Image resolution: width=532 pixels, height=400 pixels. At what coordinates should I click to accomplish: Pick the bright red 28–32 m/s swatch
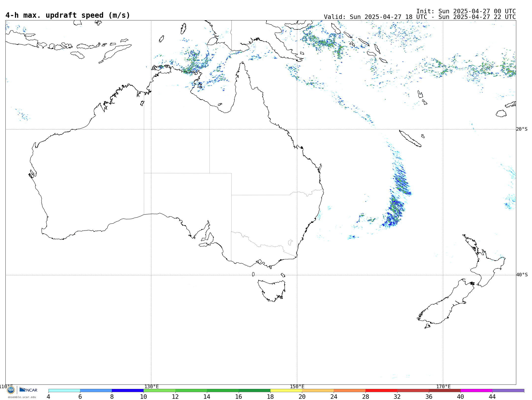tap(381, 391)
